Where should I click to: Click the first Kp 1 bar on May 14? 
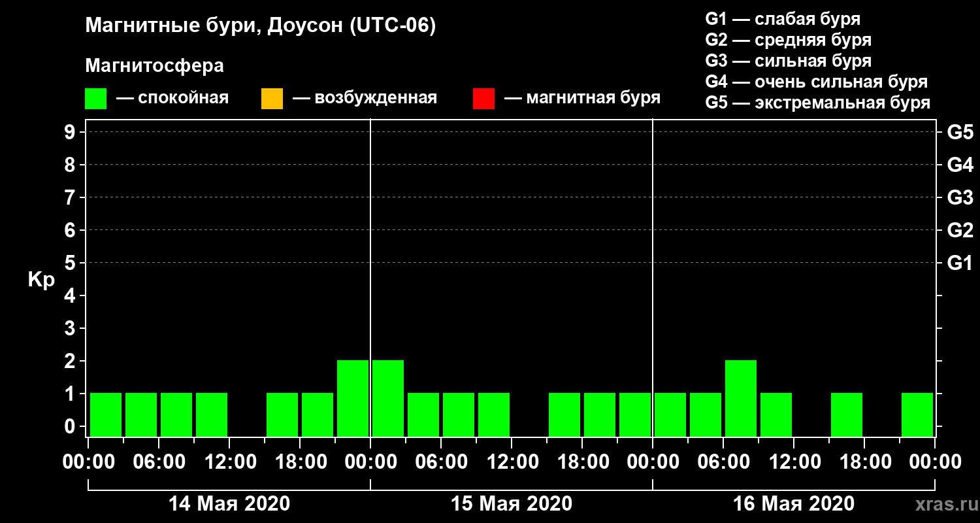(x=106, y=414)
